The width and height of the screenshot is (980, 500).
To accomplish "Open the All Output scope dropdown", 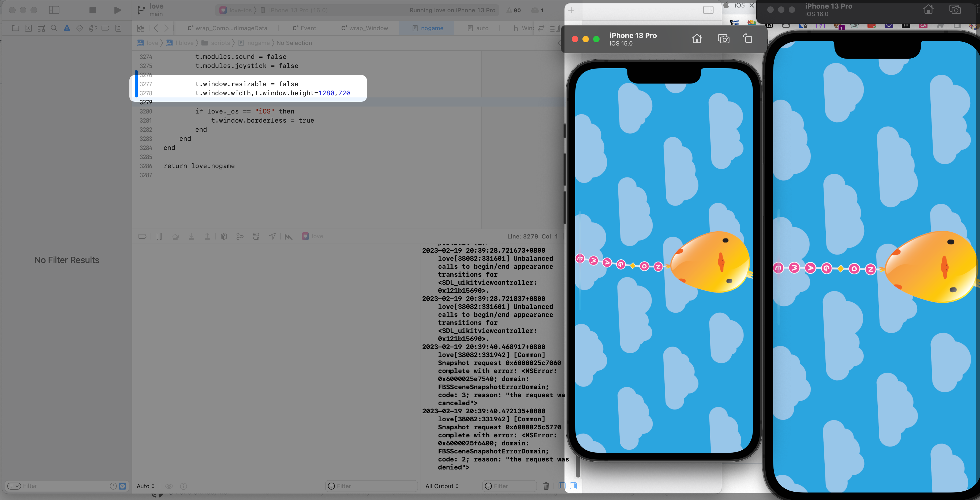I will click(442, 486).
